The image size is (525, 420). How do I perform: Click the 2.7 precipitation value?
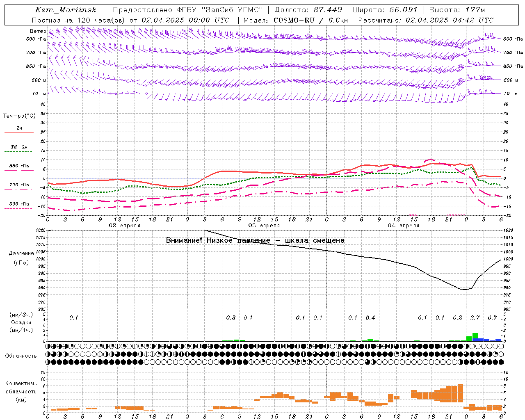pyautogui.click(x=475, y=317)
